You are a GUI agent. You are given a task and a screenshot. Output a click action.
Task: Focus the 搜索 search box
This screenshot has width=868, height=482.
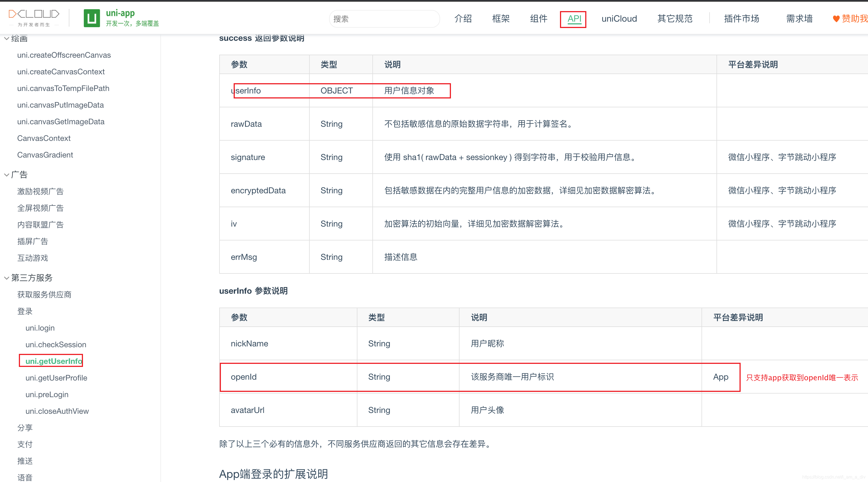coord(384,19)
